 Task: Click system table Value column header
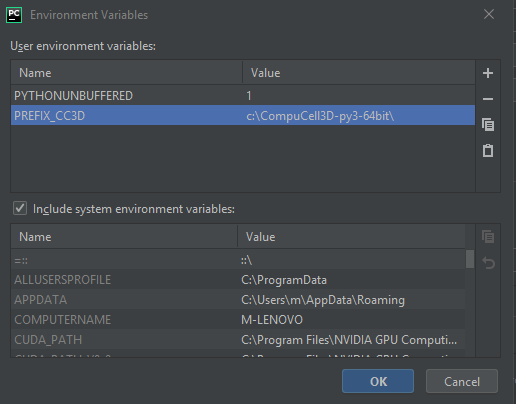351,237
